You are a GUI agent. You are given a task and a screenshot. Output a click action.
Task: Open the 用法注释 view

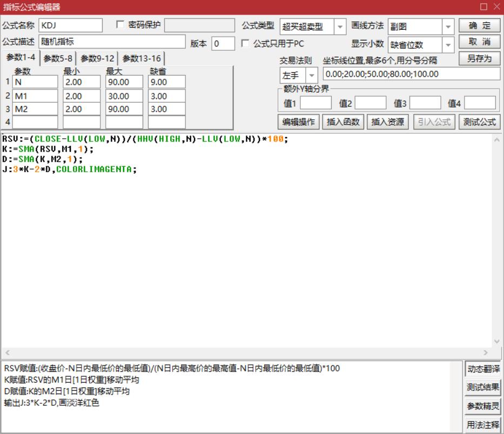482,424
